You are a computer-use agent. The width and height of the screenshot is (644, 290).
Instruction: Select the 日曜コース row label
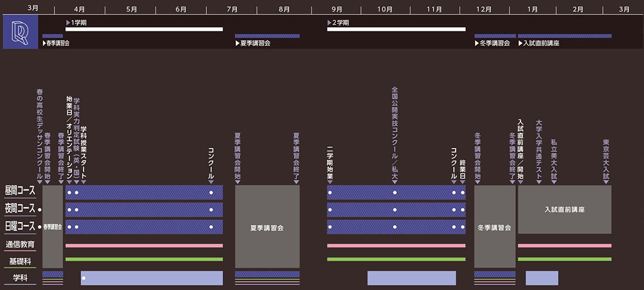click(x=20, y=227)
